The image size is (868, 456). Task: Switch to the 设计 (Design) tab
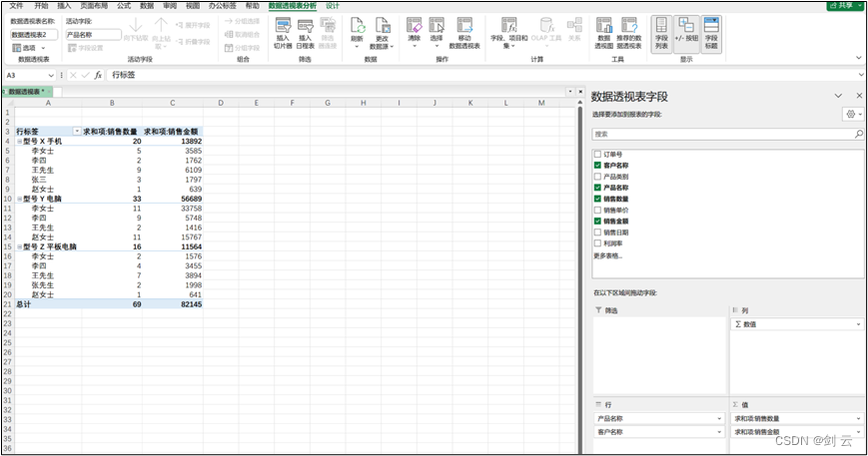pos(333,6)
